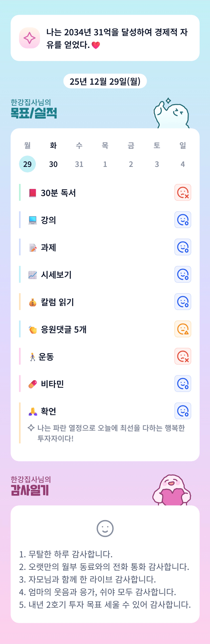The height and width of the screenshot is (644, 210).
Task: Toggle the status face for 강의
Action: pos(183,220)
